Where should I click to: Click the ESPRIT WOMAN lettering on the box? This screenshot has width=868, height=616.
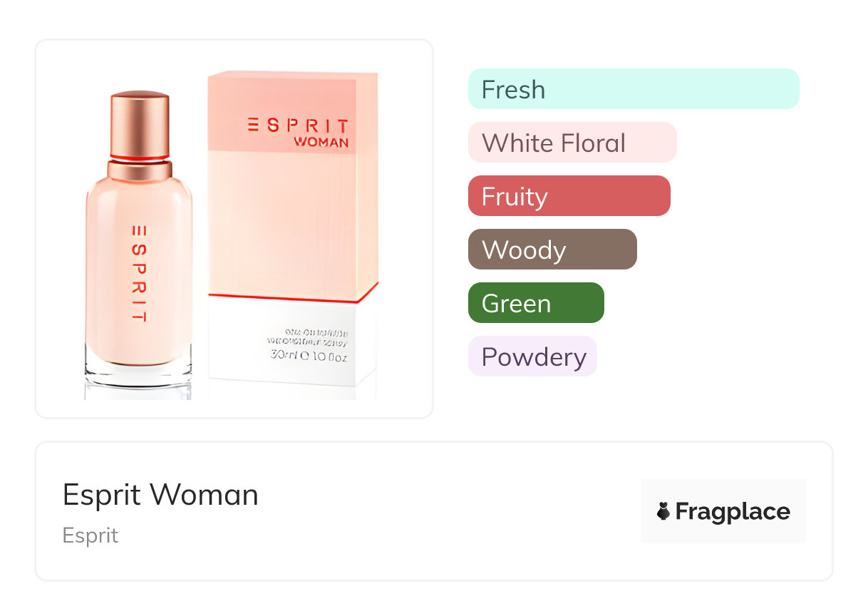coord(299,133)
